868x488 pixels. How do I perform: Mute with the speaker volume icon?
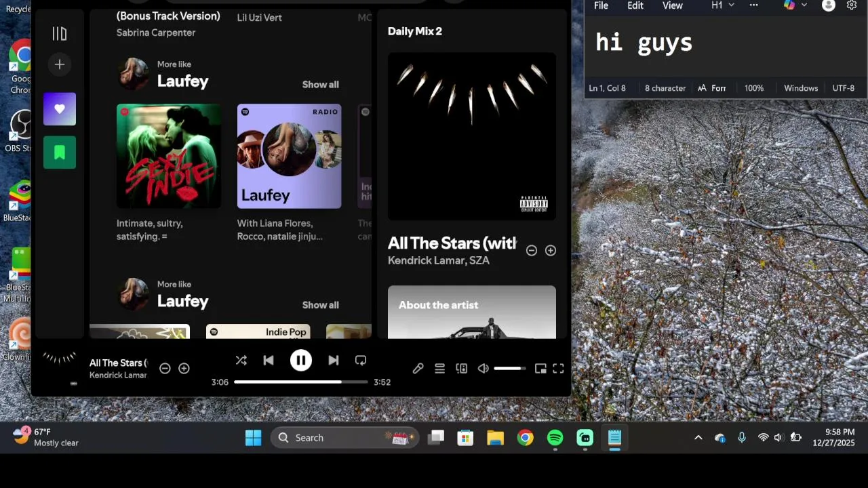click(483, 369)
